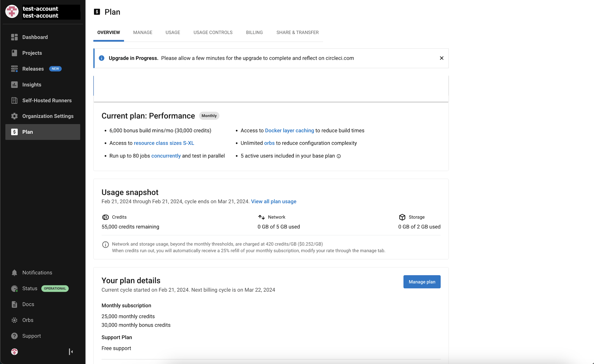The image size is (594, 364).
Task: Click the Network arrows icon
Action: [x=261, y=217]
